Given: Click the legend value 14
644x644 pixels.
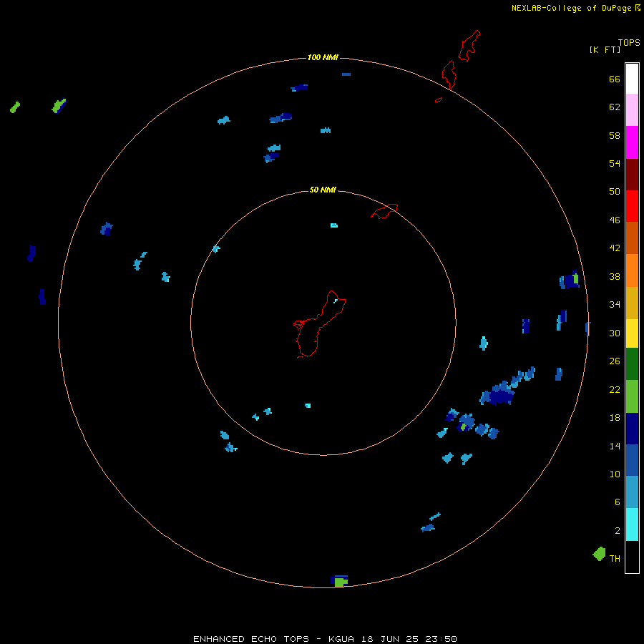Looking at the screenshot, I should 615,446.
